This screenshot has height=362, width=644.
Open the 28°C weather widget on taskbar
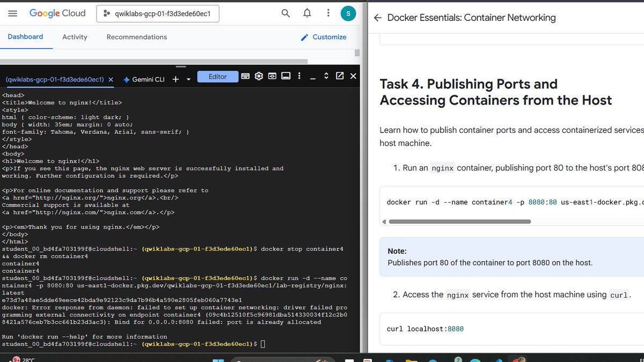pyautogui.click(x=24, y=359)
